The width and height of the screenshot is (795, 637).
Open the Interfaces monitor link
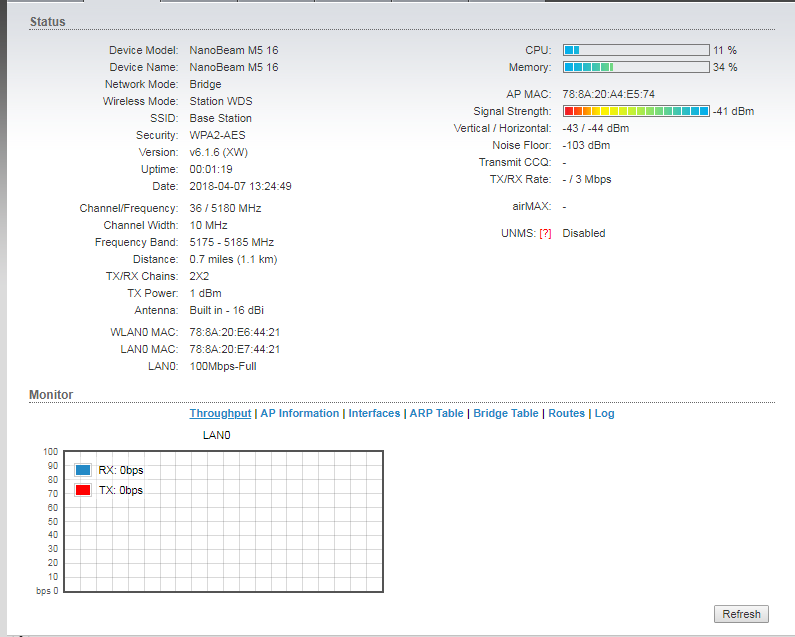374,413
